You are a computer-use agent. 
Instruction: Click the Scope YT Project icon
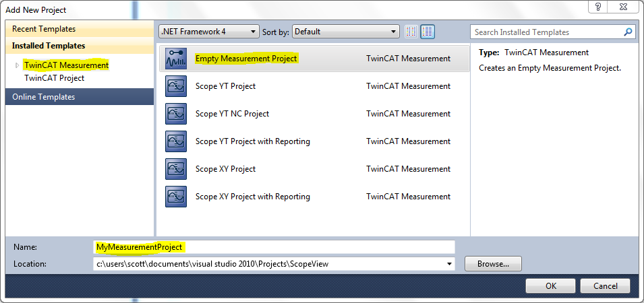pyautogui.click(x=176, y=86)
